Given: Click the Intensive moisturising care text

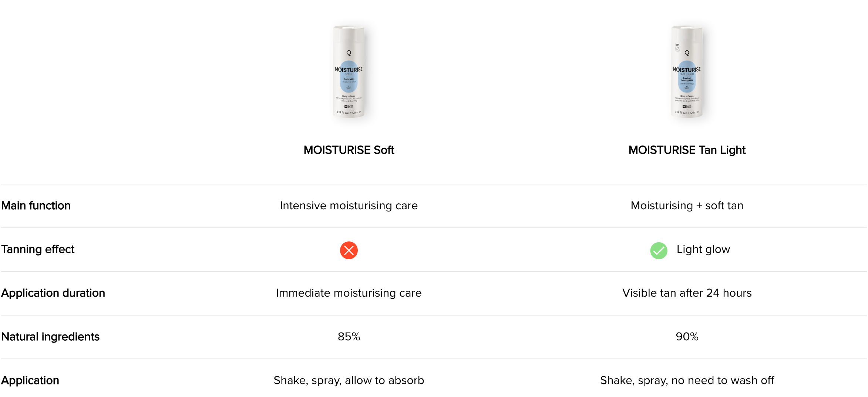Looking at the screenshot, I should point(349,206).
